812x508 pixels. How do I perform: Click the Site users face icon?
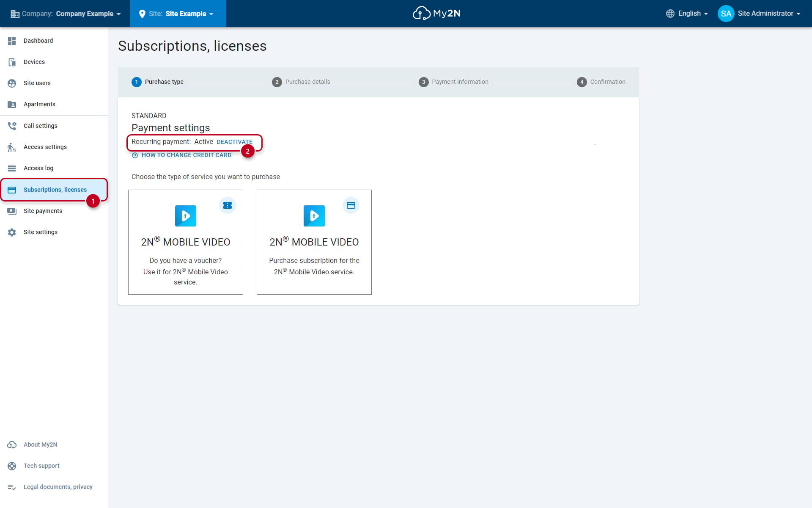[12, 83]
